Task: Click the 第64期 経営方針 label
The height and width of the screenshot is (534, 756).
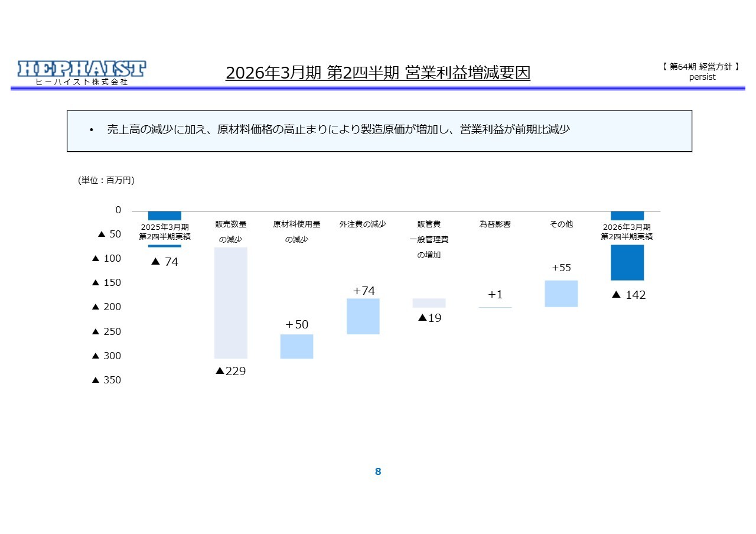Action: pyautogui.click(x=702, y=67)
